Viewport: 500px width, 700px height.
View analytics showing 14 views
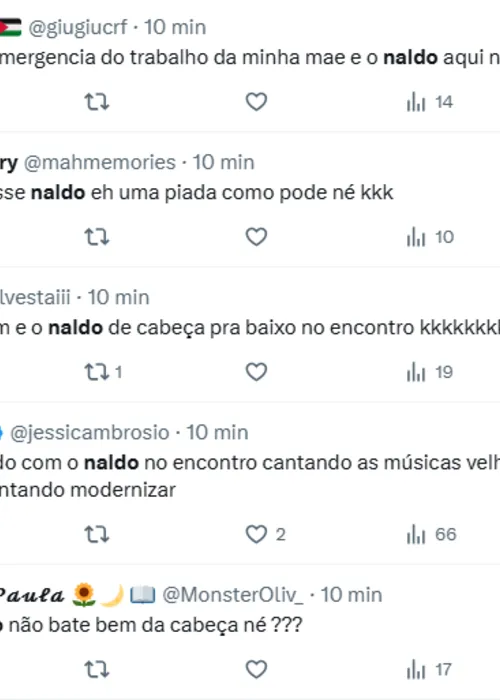(x=429, y=102)
